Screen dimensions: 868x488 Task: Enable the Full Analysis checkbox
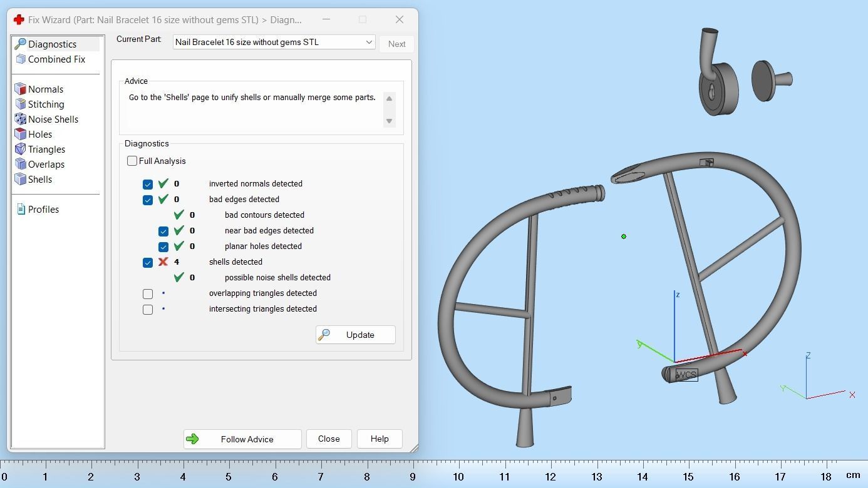coord(132,161)
